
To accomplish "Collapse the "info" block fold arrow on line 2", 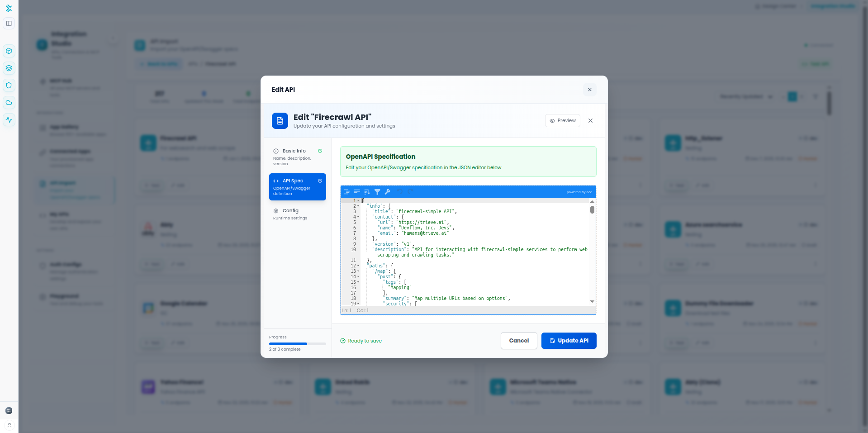I will click(358, 206).
